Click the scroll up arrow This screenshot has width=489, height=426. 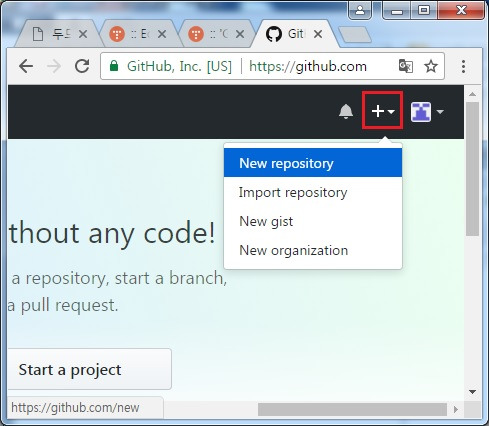(x=472, y=94)
